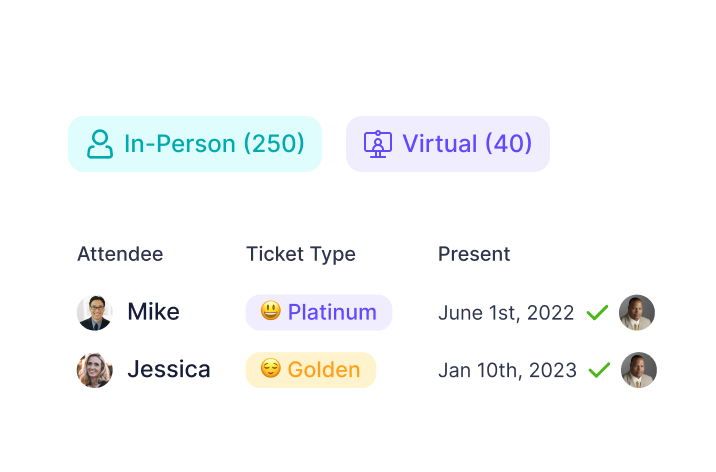The width and height of the screenshot is (716, 472).
Task: Open the attendee named Jessica
Action: click(168, 370)
